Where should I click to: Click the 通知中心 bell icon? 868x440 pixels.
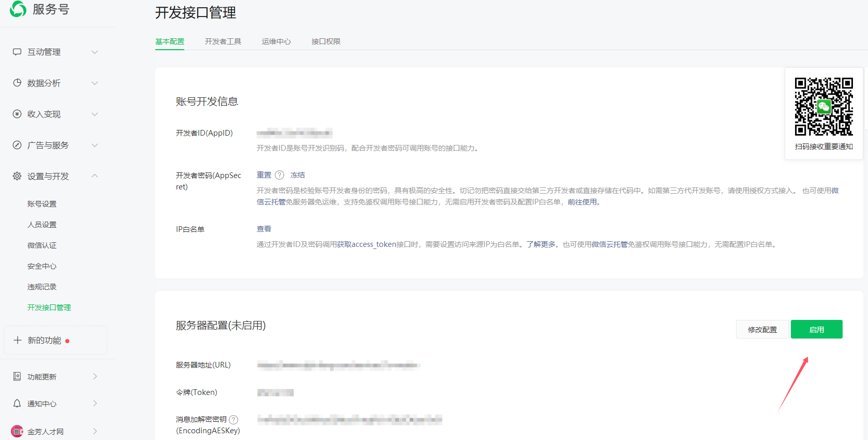pos(17,403)
